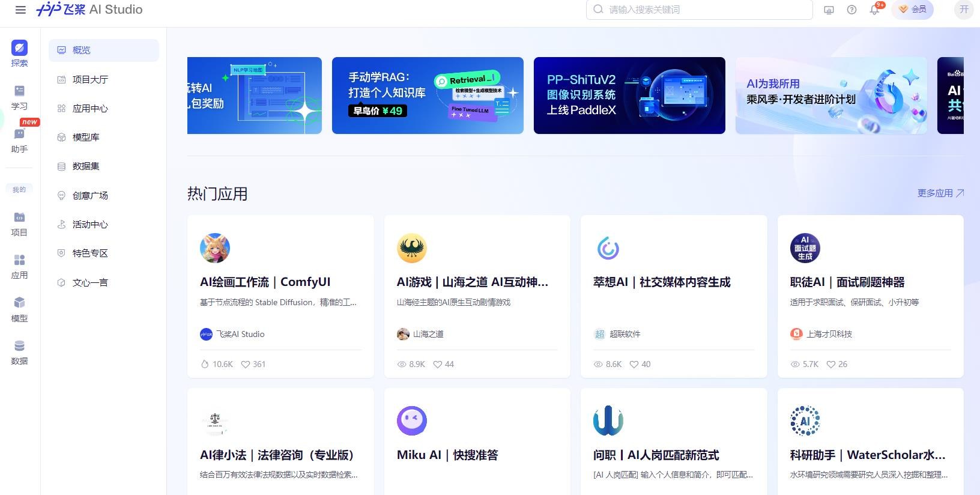This screenshot has height=495, width=980.
Task: Click the 山海之道 app phoenix icon
Action: (x=412, y=248)
